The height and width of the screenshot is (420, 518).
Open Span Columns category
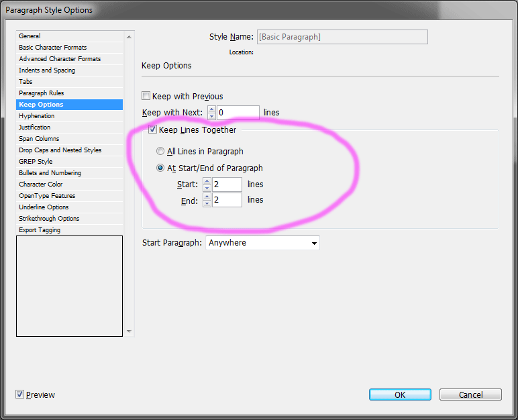coord(69,139)
